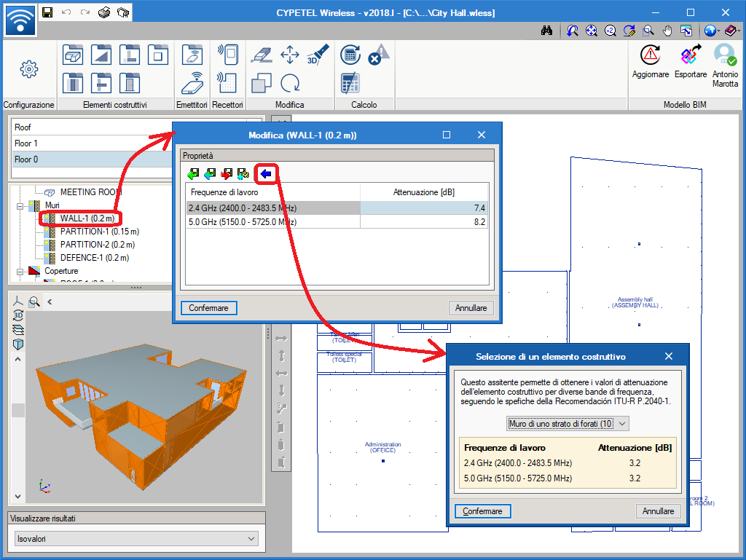Click Esportare BIM model button
Viewport: 746px width, 560px height.
click(x=691, y=62)
